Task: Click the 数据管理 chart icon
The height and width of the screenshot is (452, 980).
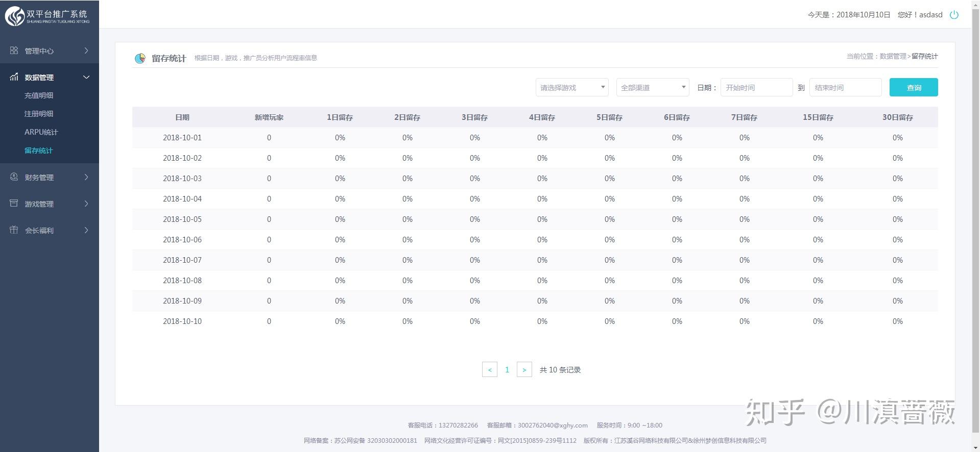Action: point(14,77)
